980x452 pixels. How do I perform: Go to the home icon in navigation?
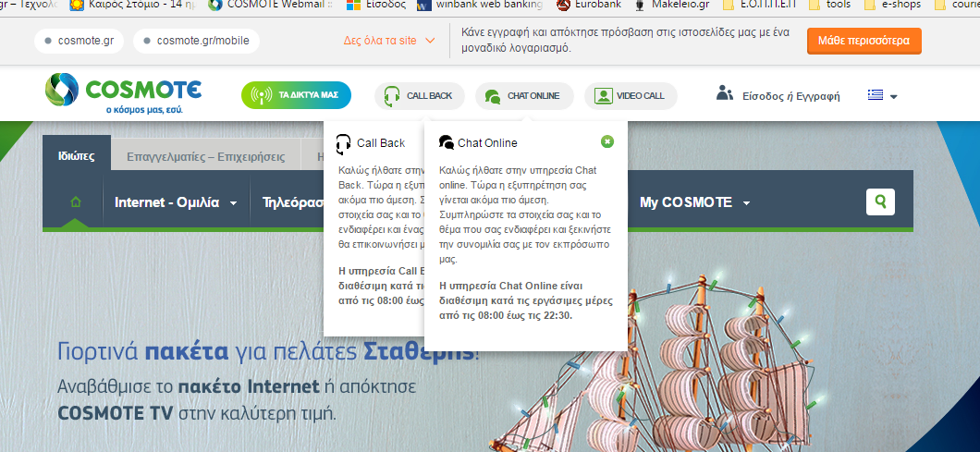click(x=76, y=202)
